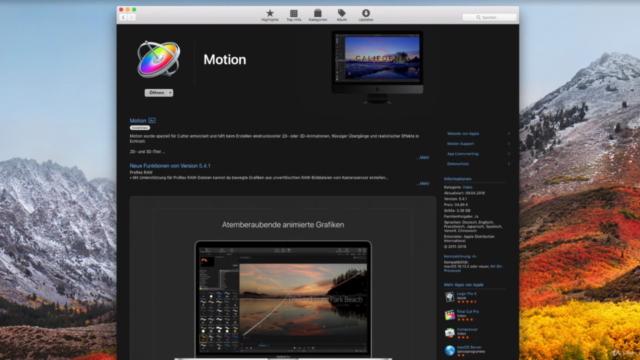Click the Kennzeichnung 4+ rating link
Screen dimensions: 640x360
click(x=460, y=256)
